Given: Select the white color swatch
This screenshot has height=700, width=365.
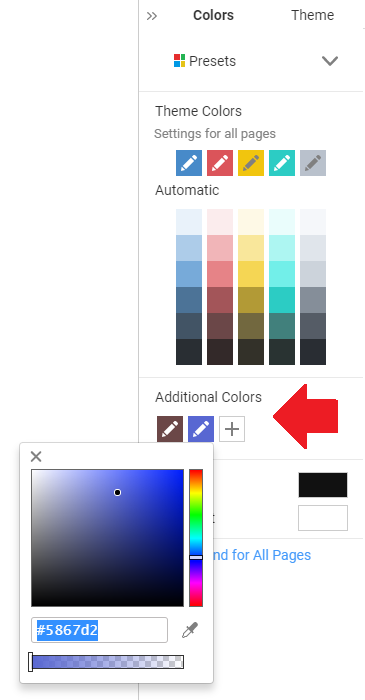Looking at the screenshot, I should pos(323,518).
